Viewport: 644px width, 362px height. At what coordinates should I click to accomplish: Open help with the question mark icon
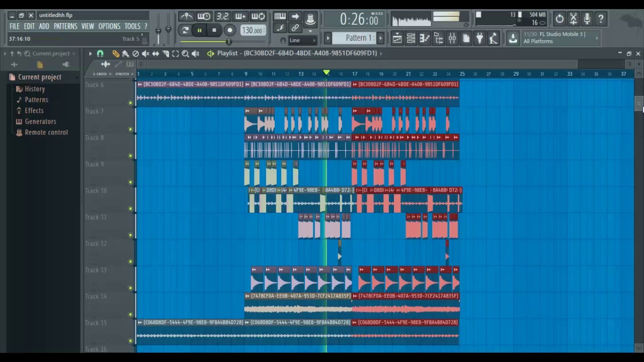click(x=601, y=19)
